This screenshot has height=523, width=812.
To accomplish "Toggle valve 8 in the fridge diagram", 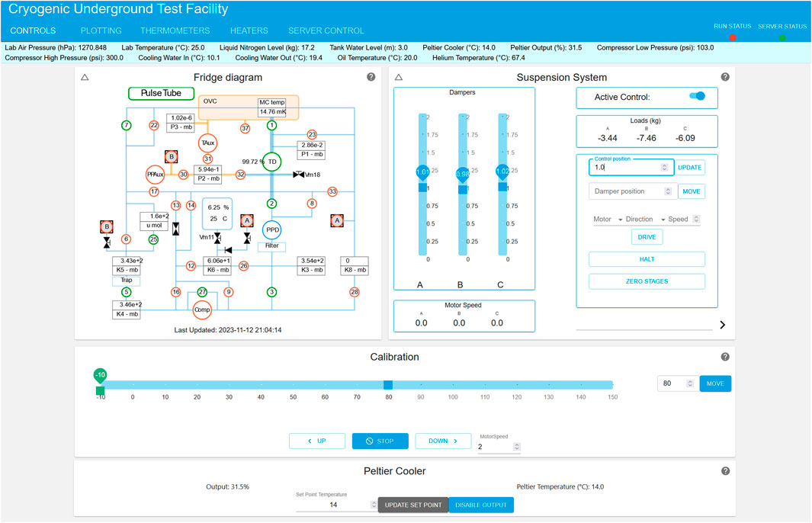I will (312, 204).
